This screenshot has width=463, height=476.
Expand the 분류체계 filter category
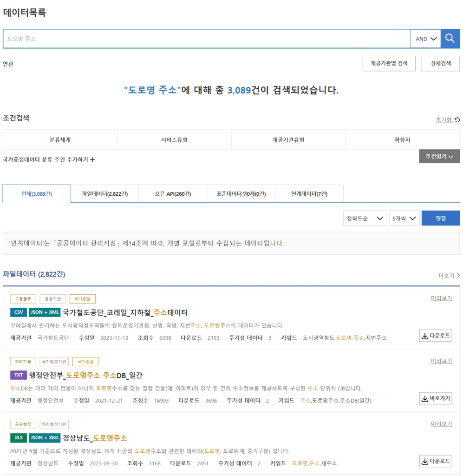pos(60,139)
